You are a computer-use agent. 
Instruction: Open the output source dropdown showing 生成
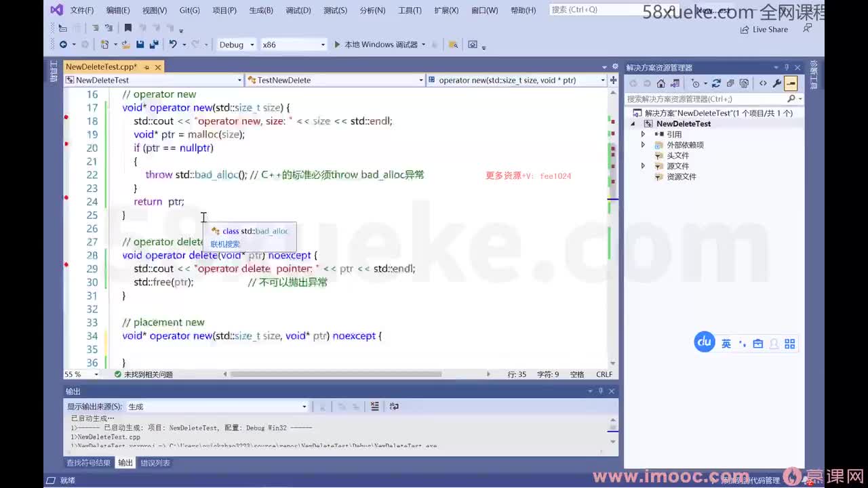pyautogui.click(x=217, y=407)
